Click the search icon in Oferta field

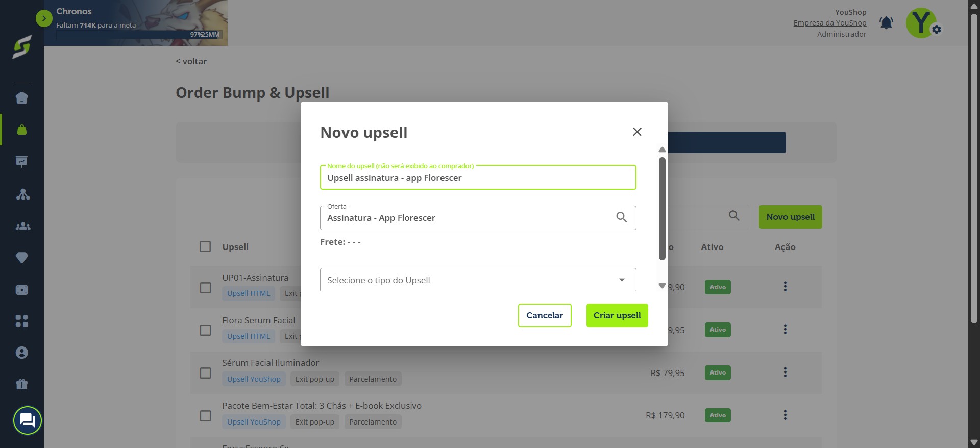(x=621, y=217)
